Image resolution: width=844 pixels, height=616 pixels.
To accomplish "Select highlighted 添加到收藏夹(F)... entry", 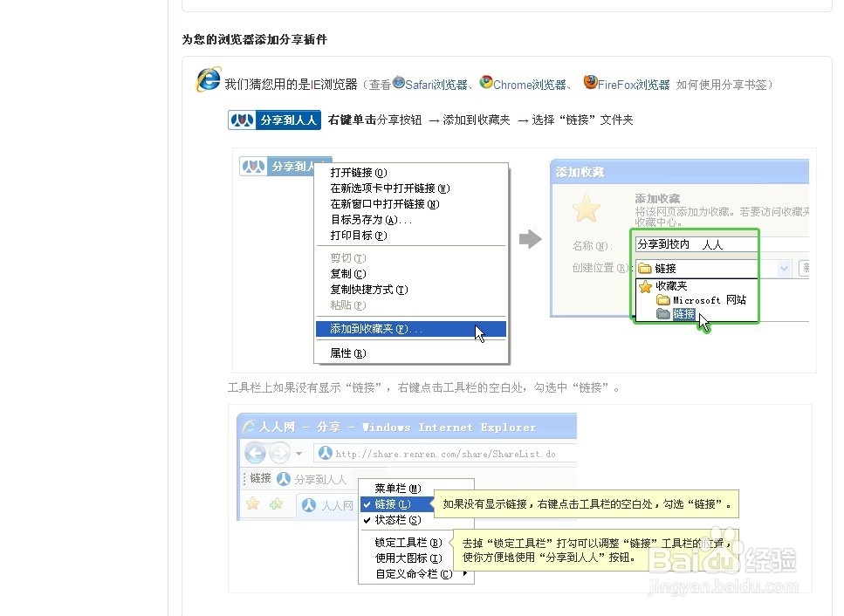I will pos(411,329).
